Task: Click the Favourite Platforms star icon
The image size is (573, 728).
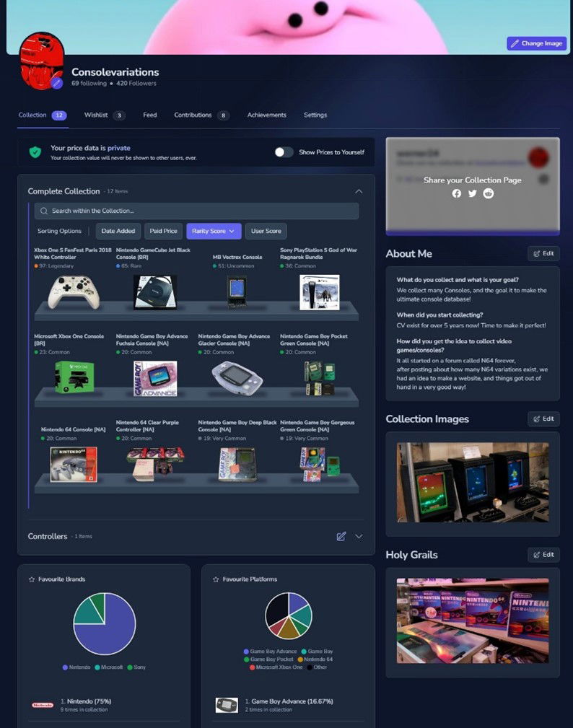Action: point(216,579)
